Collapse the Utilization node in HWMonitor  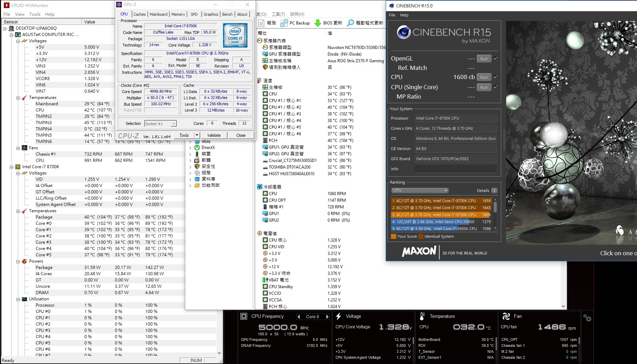pyautogui.click(x=18, y=299)
